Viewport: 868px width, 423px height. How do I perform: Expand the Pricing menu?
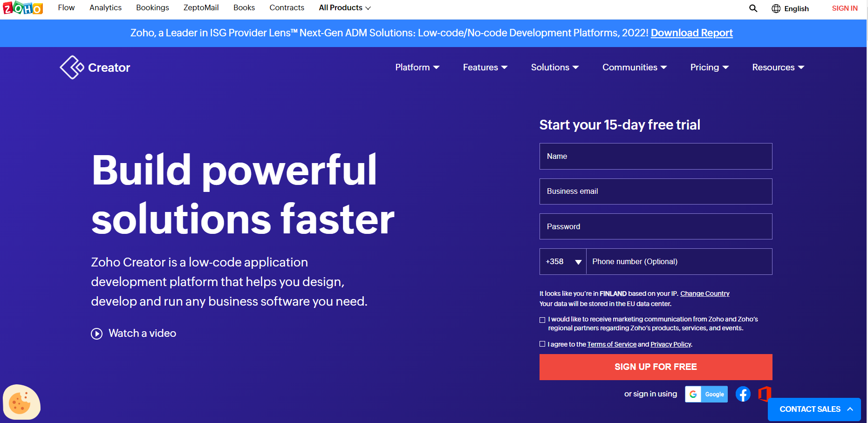[x=710, y=68]
